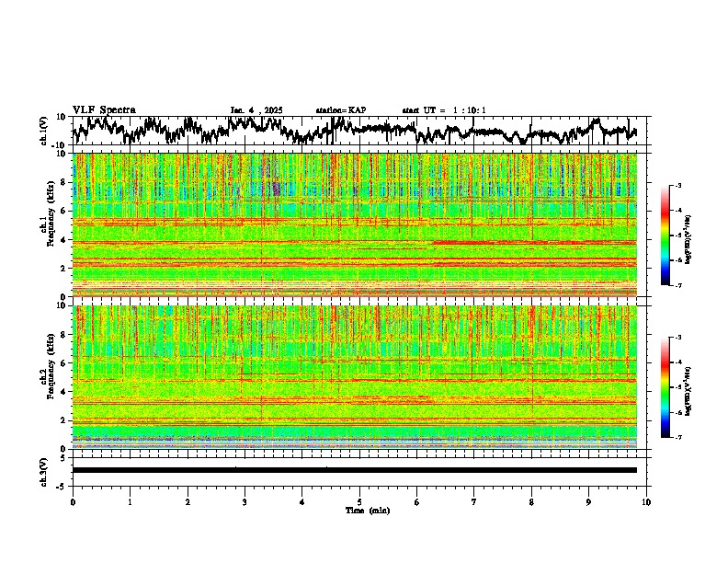
Task: Click time axis tick label 2
Action: (188, 502)
